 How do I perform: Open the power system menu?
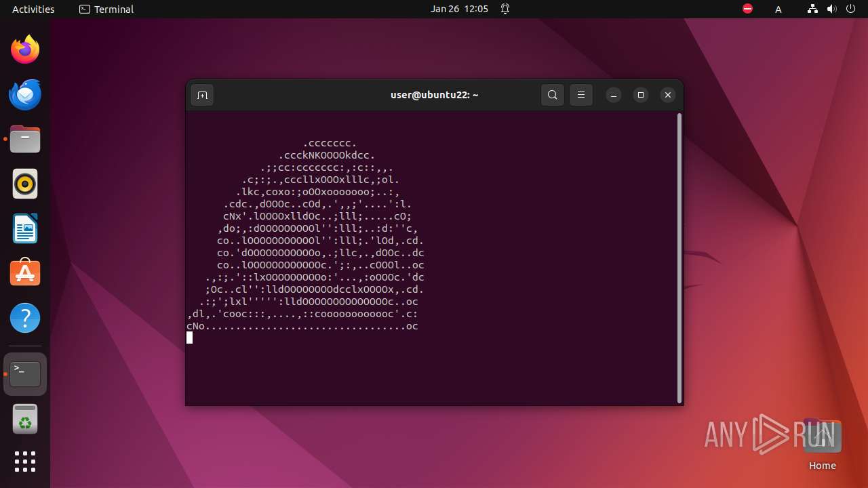coord(850,9)
